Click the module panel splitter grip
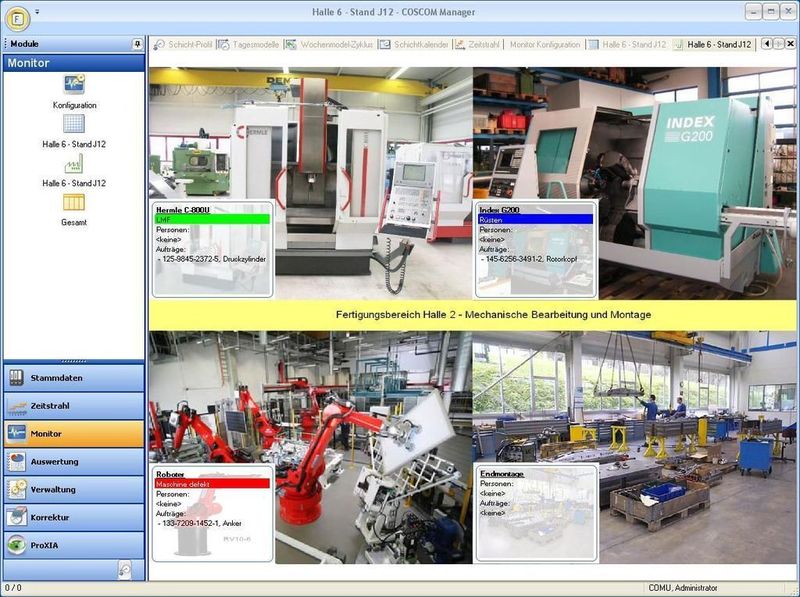This screenshot has height=597, width=800. coord(74,361)
